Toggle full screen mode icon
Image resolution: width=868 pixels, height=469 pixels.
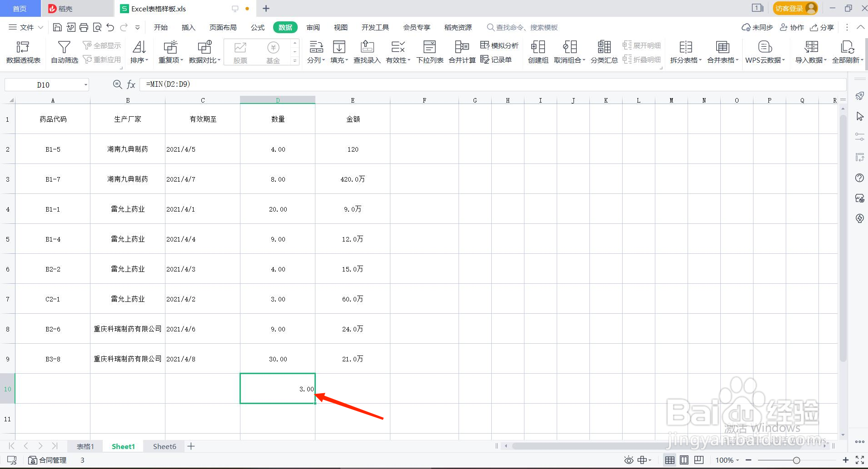pyautogui.click(x=860, y=460)
